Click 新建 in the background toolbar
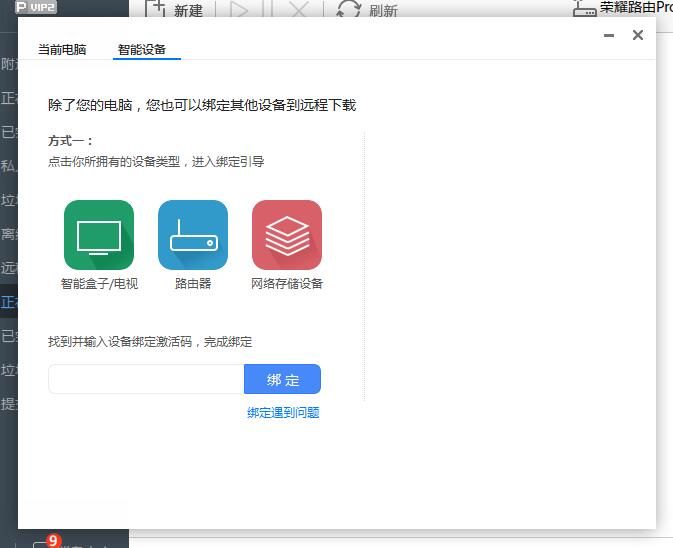 click(x=174, y=9)
